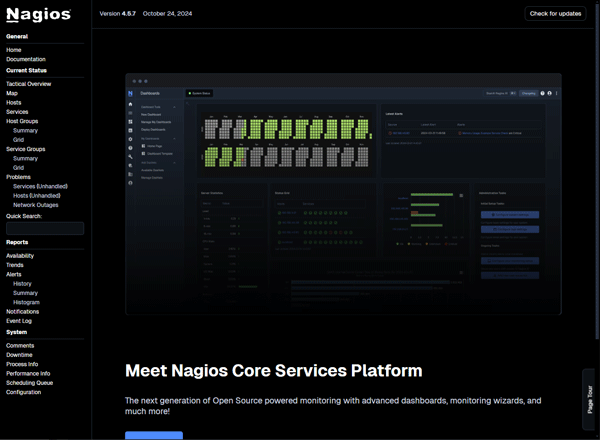Open Documentation from the General section
Viewport: 600px width, 440px height.
click(x=26, y=59)
